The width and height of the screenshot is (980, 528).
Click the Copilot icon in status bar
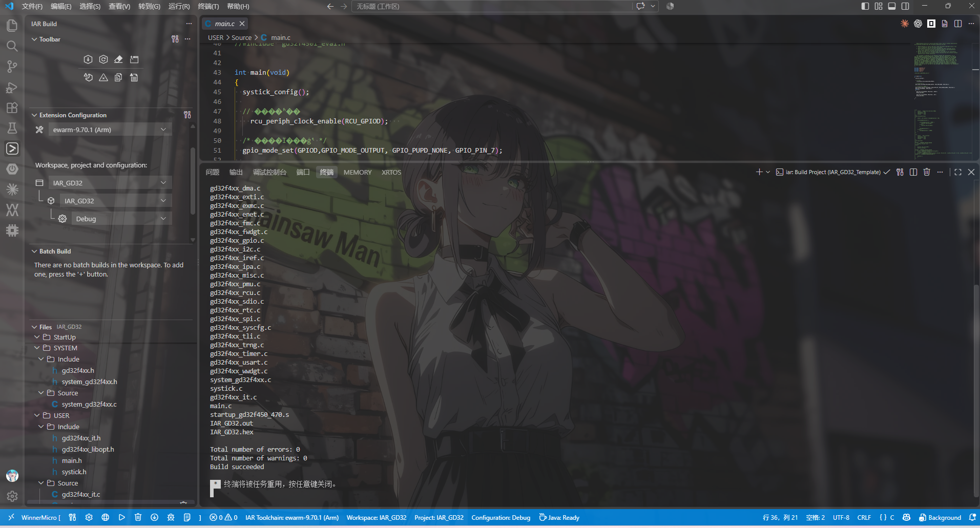906,517
